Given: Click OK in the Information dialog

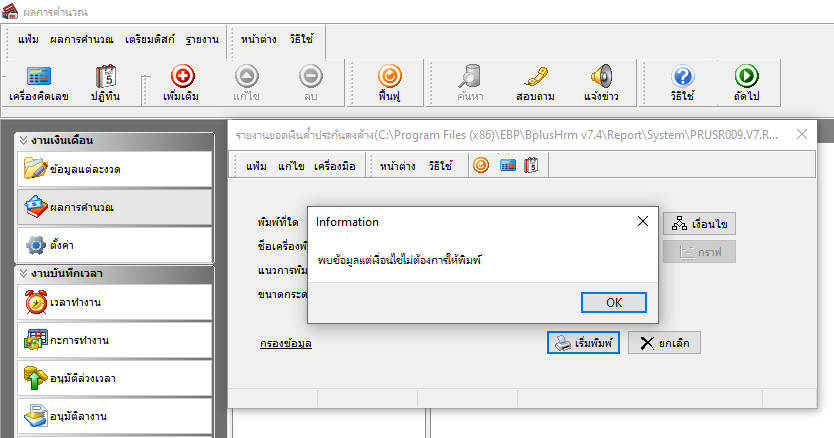Looking at the screenshot, I should click(x=613, y=302).
